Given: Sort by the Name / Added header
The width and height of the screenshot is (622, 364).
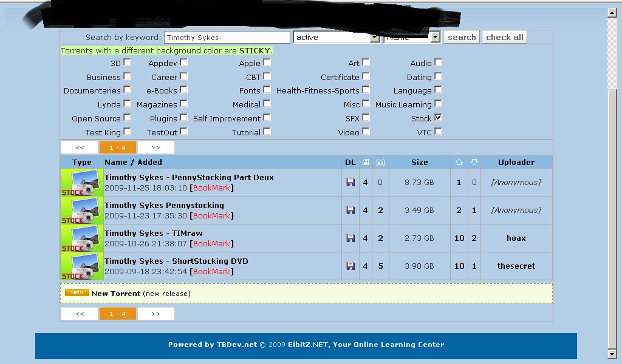Looking at the screenshot, I should 133,162.
